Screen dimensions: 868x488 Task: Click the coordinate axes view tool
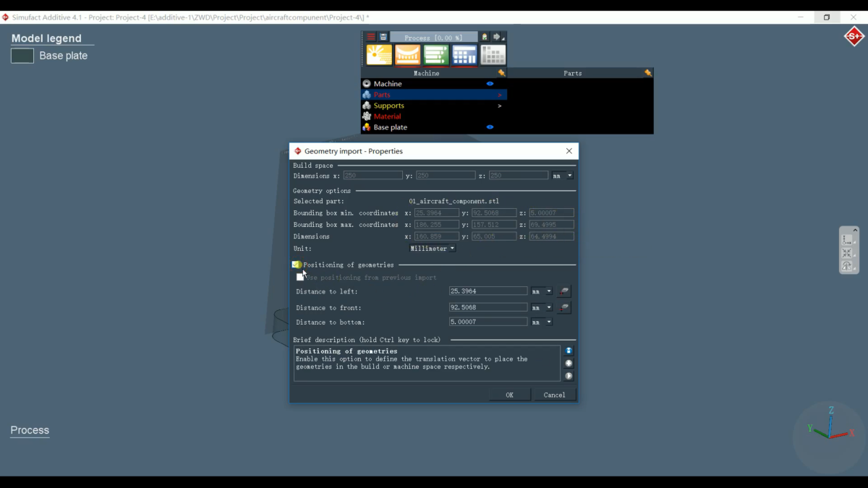(x=847, y=239)
